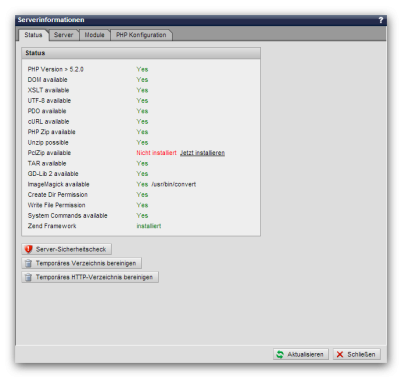Select the 'Unzip possible' row label

coord(48,143)
